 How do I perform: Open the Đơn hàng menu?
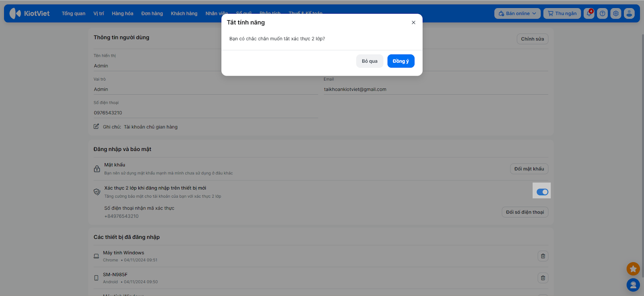152,13
